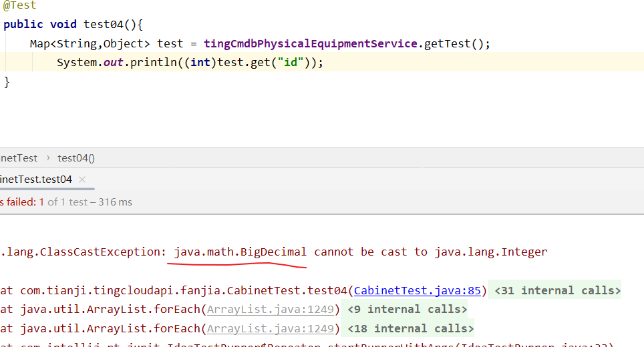Click java.lang.Integer in the exception message
Image resolution: width=644 pixels, height=347 pixels.
tap(491, 252)
